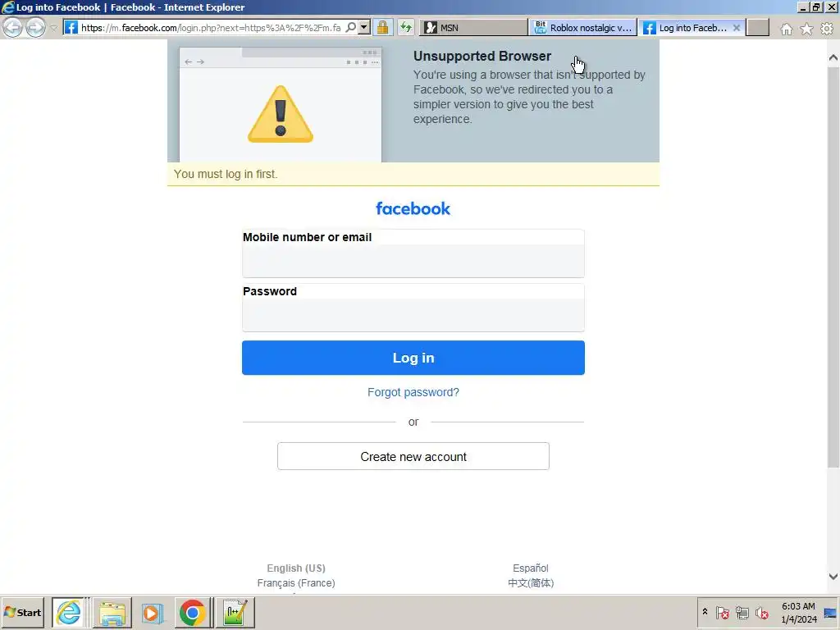
Task: Click the Home icon in toolbar
Action: point(786,29)
